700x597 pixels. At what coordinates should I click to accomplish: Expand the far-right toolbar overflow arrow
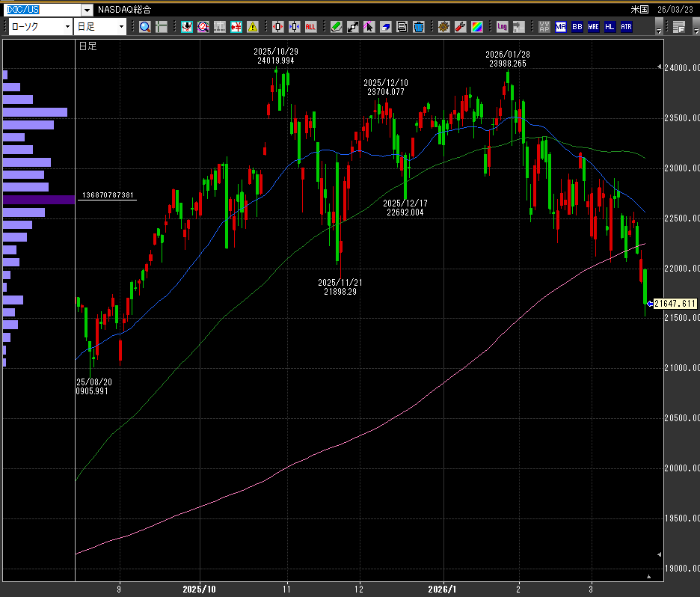tap(696, 27)
